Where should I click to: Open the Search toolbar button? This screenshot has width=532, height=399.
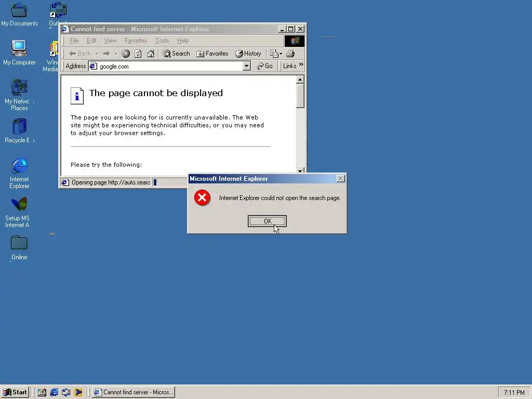[177, 54]
